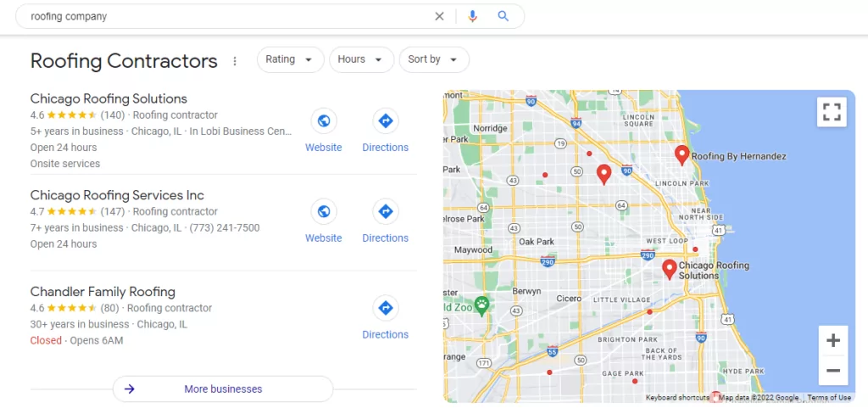Viewport: 868px width, 414px height.
Task: Click the small red dot near Little Village
Action: pos(650,312)
